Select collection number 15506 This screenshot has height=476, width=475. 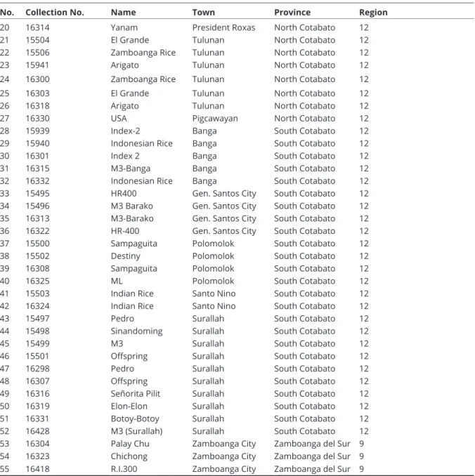tap(37, 52)
